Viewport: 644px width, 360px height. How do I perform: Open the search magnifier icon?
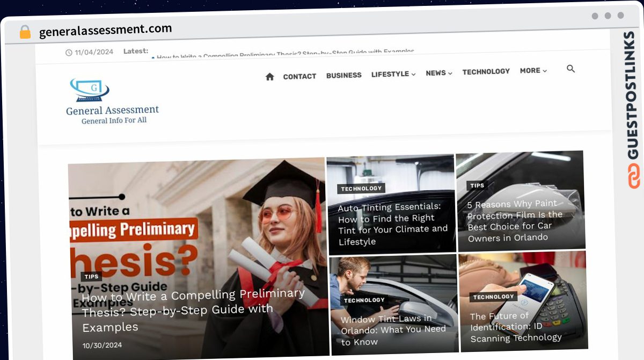pyautogui.click(x=570, y=69)
